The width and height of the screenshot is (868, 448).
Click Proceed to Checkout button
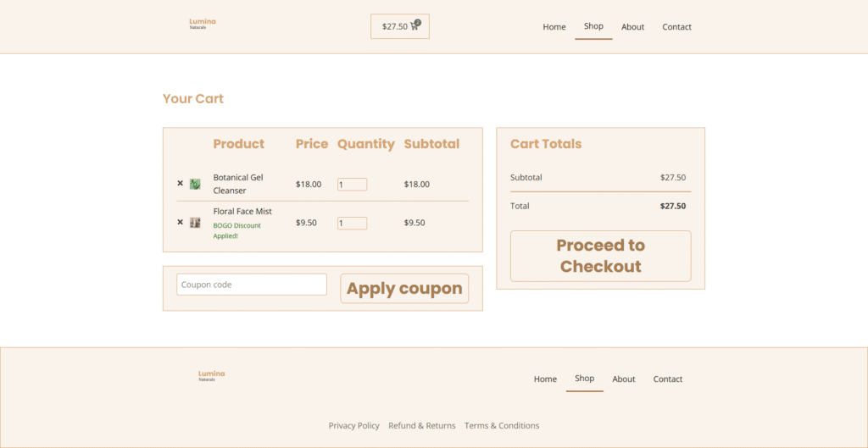pyautogui.click(x=600, y=256)
